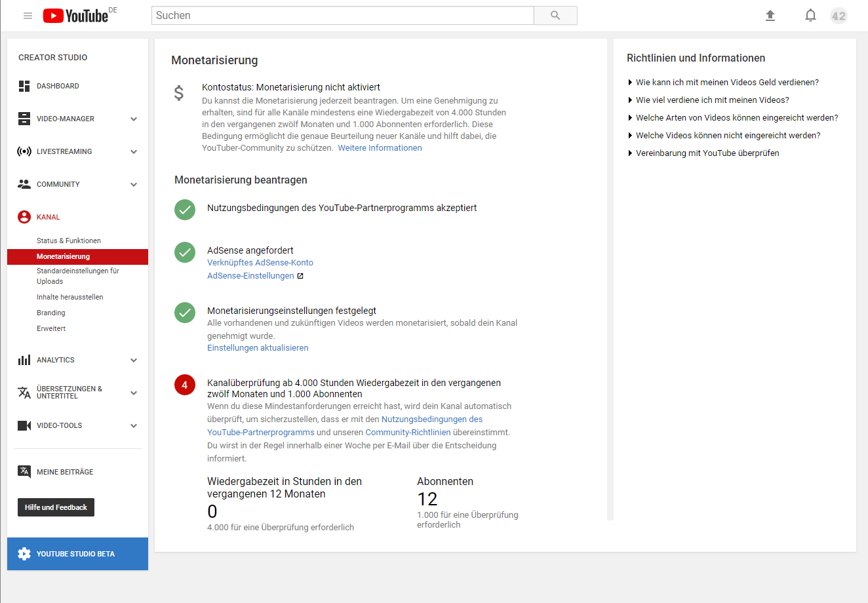
Task: Focus the Suchen search field
Action: coord(342,16)
